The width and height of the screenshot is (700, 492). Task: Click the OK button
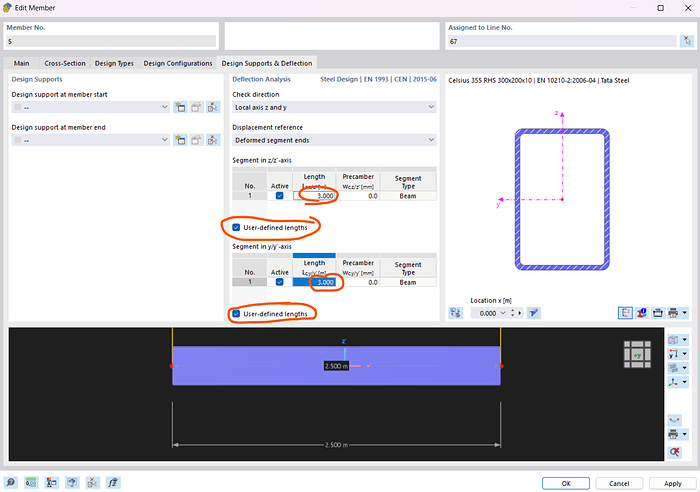coord(565,482)
